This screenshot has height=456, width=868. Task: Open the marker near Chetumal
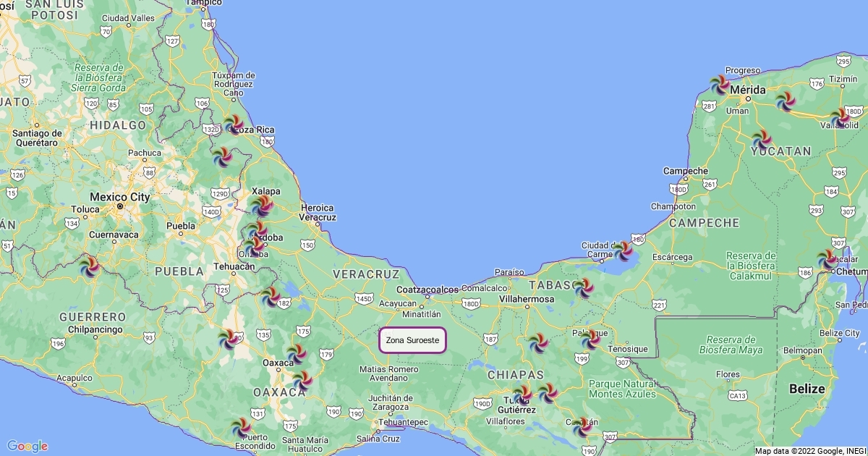(827, 260)
